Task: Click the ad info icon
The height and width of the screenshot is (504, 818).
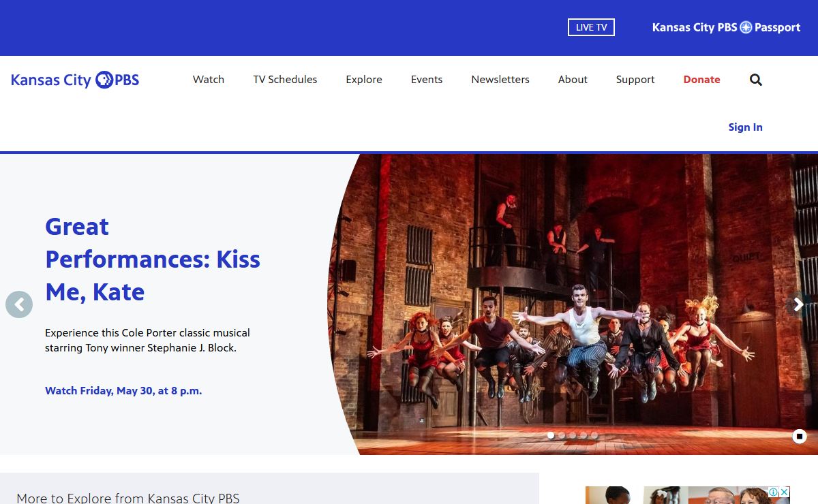Action: click(x=774, y=492)
